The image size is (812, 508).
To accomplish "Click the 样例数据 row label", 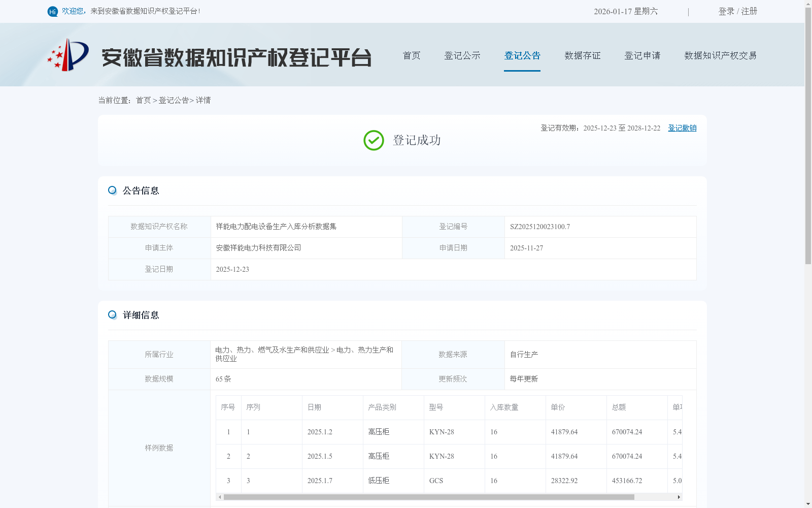I will pos(159,448).
